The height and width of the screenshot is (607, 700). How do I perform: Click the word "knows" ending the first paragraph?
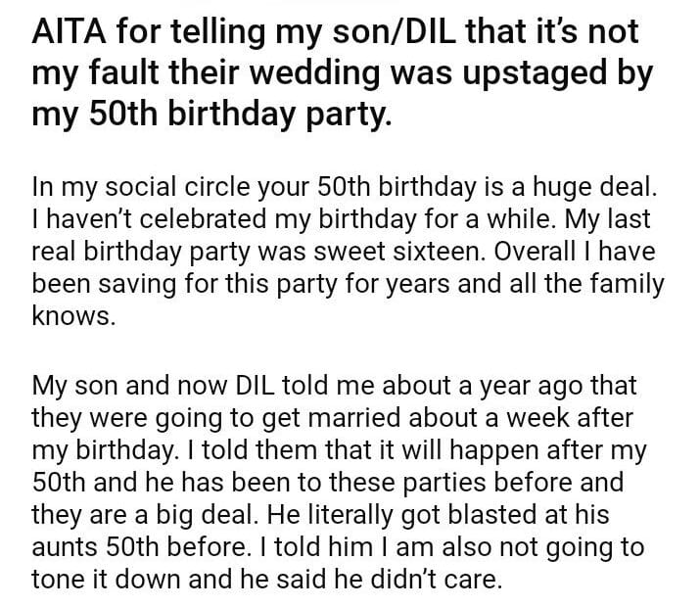tap(72, 318)
